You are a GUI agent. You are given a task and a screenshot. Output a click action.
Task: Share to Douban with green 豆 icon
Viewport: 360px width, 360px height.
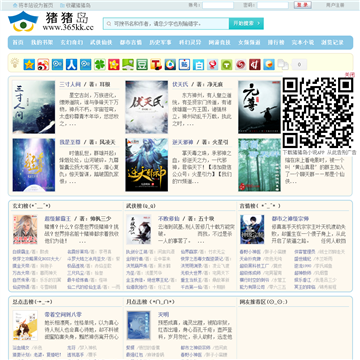click(142, 64)
